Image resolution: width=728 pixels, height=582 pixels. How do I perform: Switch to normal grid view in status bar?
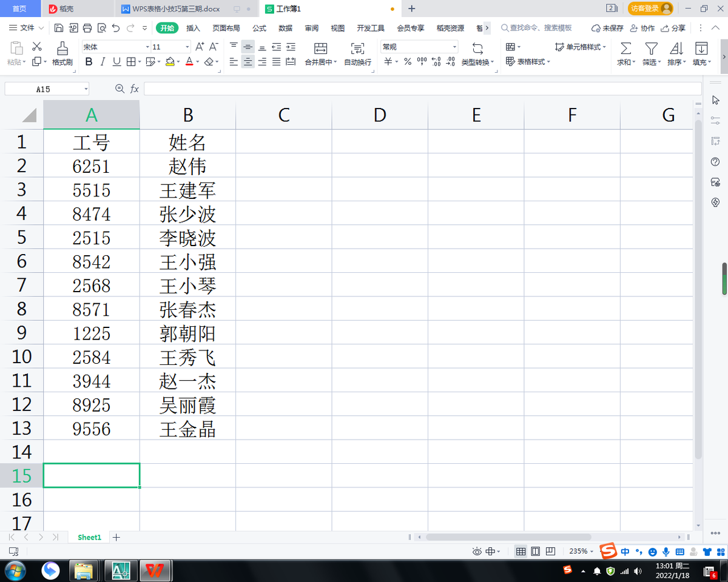[x=521, y=551]
